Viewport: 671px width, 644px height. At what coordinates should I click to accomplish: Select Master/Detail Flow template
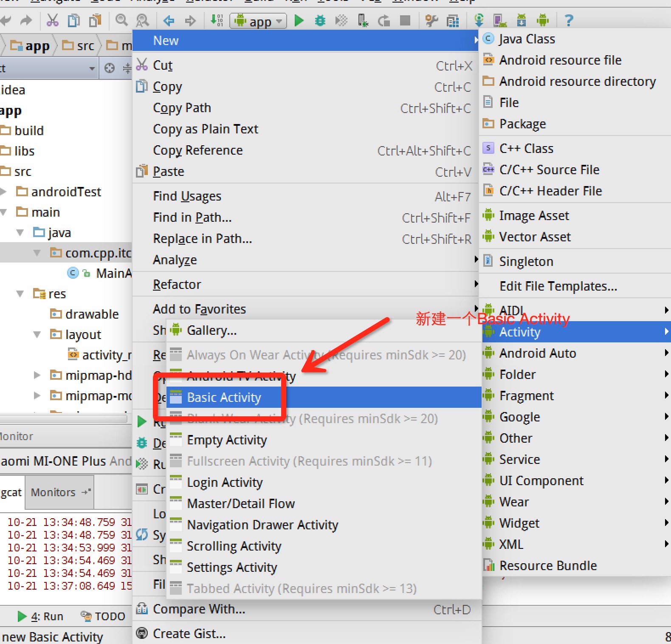point(324,503)
